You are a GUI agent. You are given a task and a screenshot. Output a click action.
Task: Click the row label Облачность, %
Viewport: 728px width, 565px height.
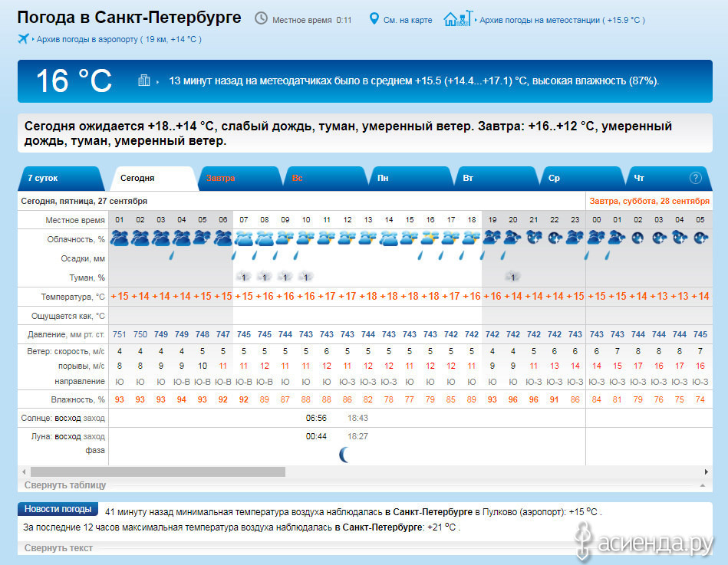[x=76, y=239]
